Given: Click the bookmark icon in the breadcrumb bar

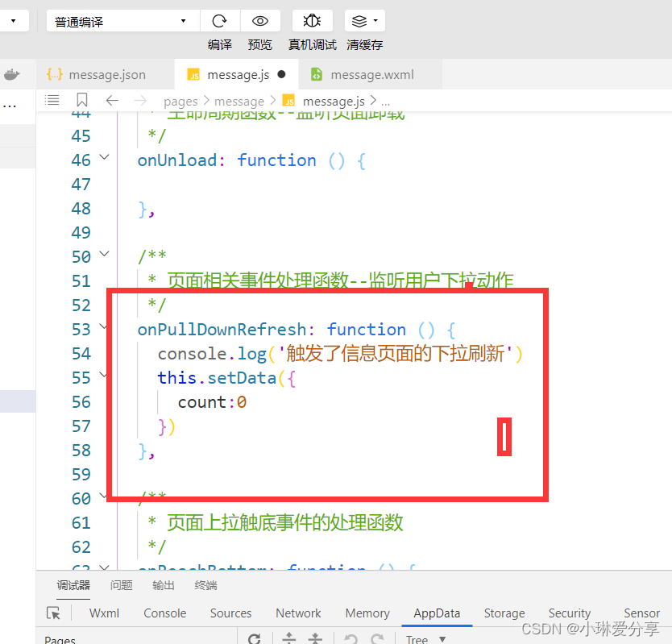Looking at the screenshot, I should [x=82, y=100].
